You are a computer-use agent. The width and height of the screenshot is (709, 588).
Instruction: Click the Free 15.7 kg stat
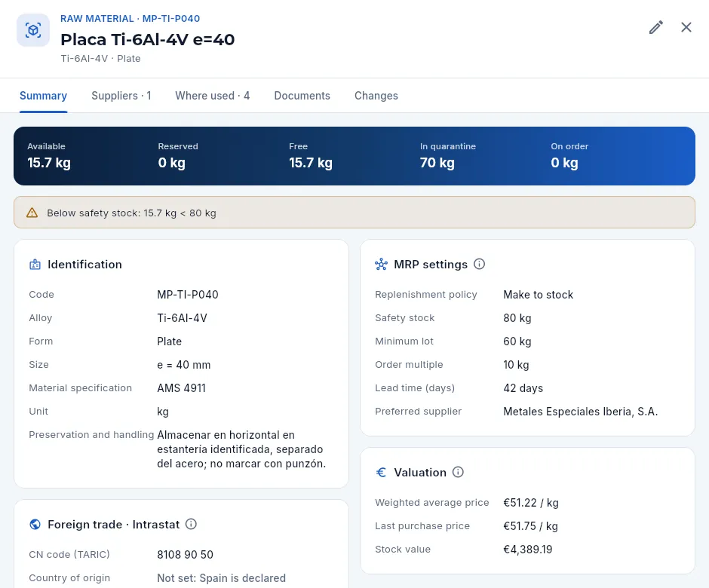[x=311, y=156]
